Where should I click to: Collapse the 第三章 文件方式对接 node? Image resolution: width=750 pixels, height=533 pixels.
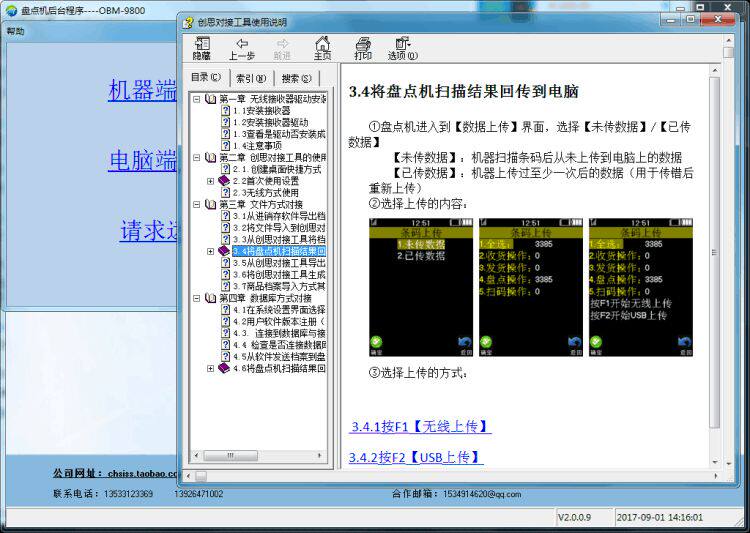point(197,204)
